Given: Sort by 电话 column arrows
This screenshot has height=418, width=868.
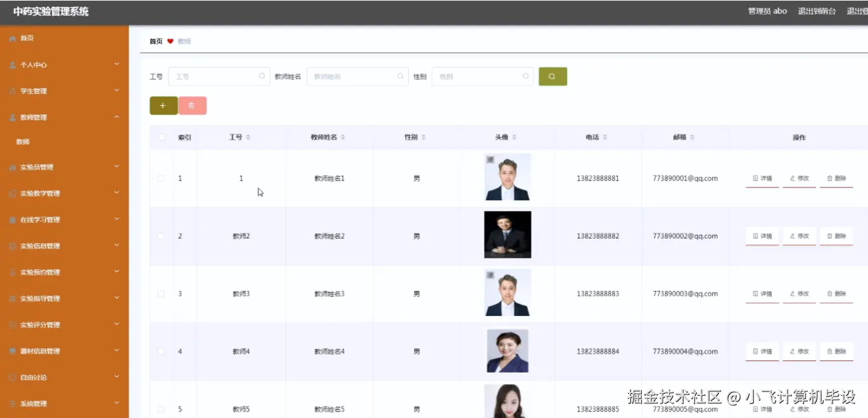Looking at the screenshot, I should pyautogui.click(x=605, y=137).
